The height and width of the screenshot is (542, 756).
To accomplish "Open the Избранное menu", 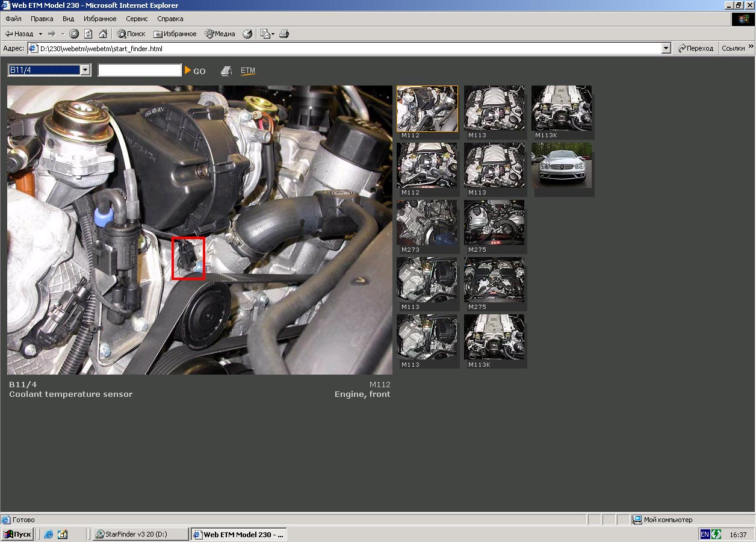I will [x=100, y=19].
